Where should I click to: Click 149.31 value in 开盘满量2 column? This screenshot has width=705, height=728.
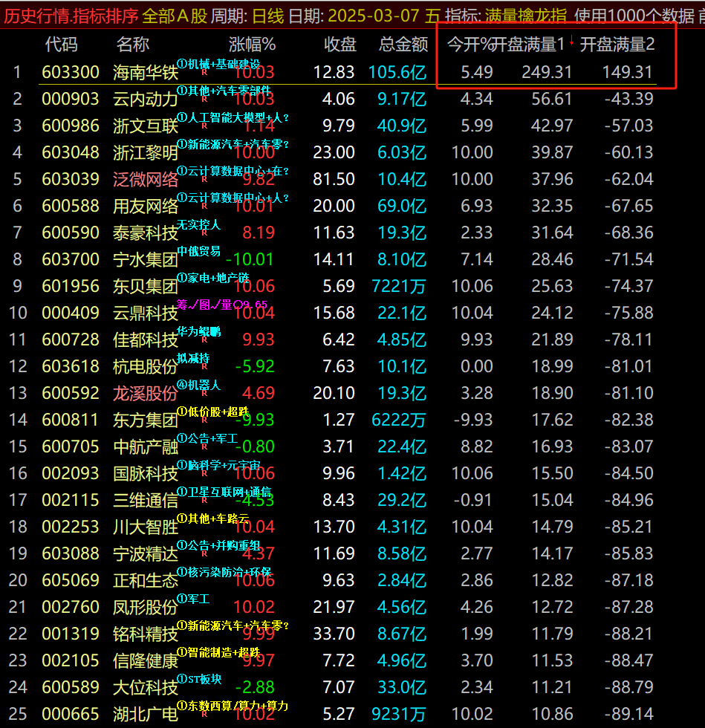pyautogui.click(x=627, y=72)
